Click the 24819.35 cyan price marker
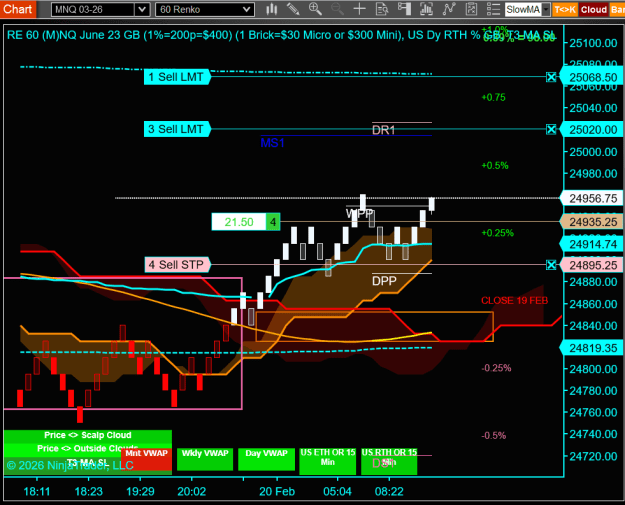 [x=592, y=348]
